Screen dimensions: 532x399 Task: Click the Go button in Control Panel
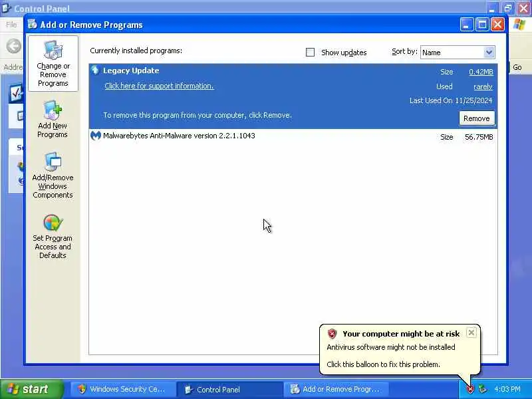coord(517,67)
